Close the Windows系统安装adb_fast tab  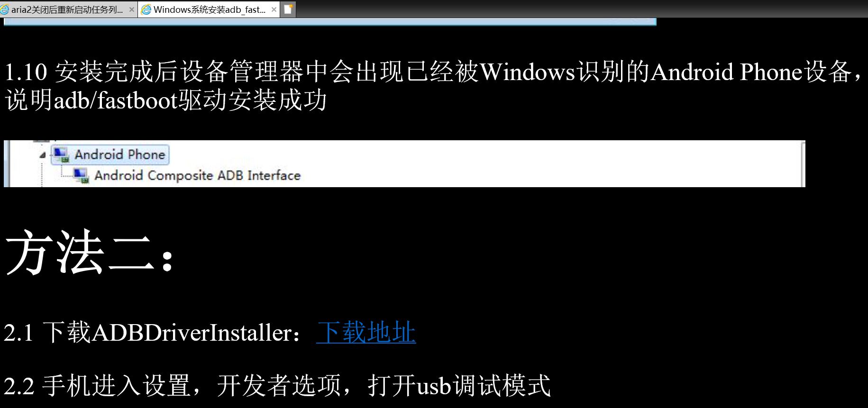point(274,9)
